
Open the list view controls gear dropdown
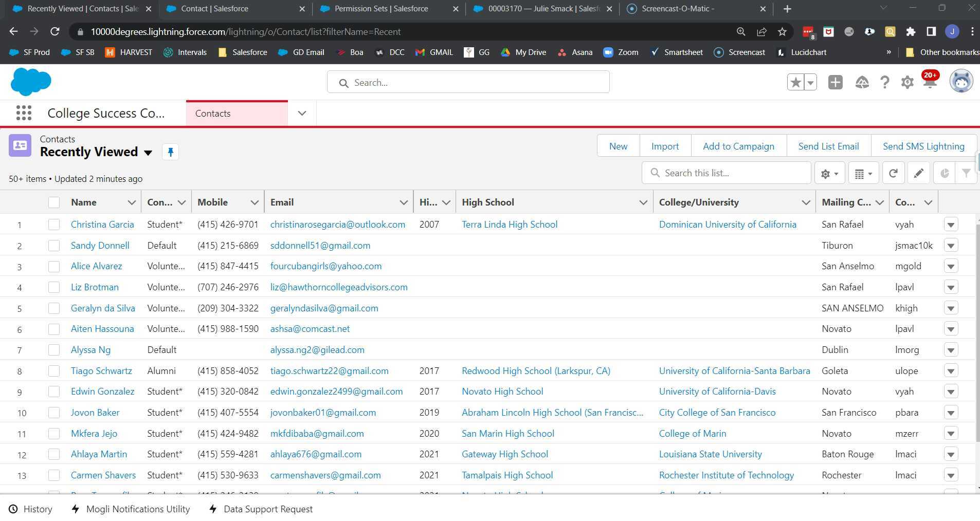click(x=829, y=174)
